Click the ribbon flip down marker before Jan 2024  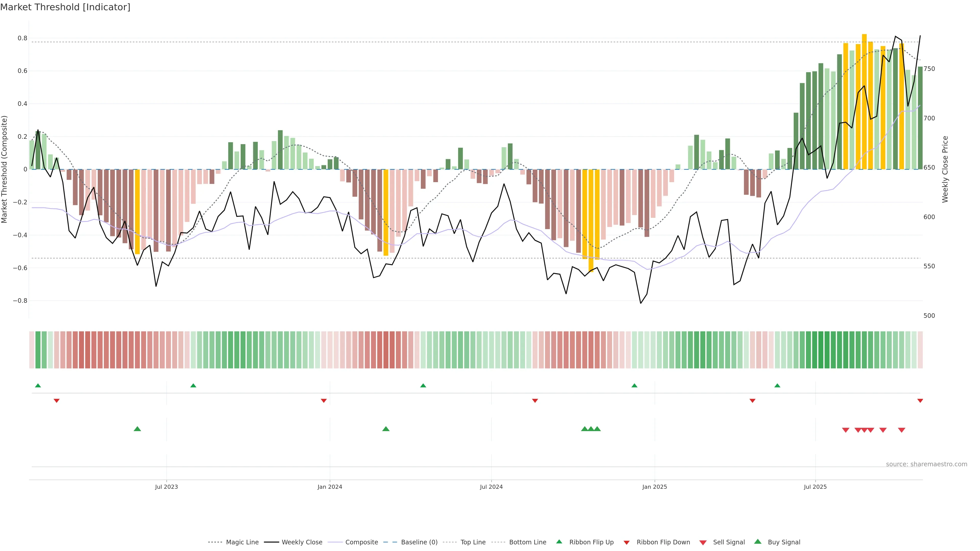click(324, 401)
